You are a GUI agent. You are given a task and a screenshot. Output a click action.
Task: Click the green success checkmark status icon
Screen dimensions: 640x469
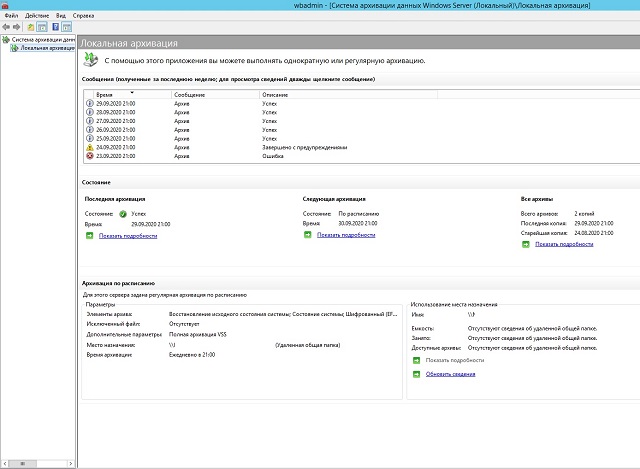pyautogui.click(x=123, y=214)
